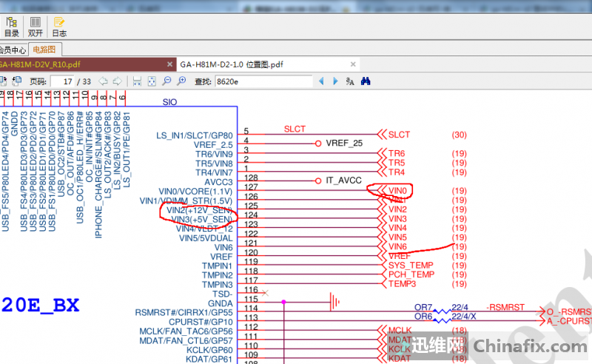592x364 pixels.
Task: Click the MCLK connector label on right
Action: [x=400, y=331]
